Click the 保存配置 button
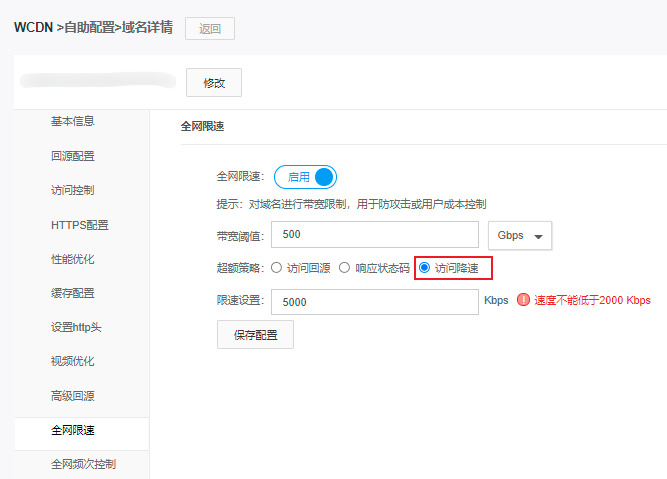 [x=255, y=335]
